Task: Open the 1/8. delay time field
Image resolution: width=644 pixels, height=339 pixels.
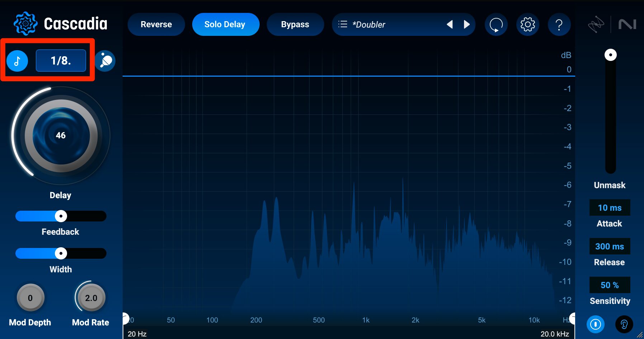Action: (61, 61)
